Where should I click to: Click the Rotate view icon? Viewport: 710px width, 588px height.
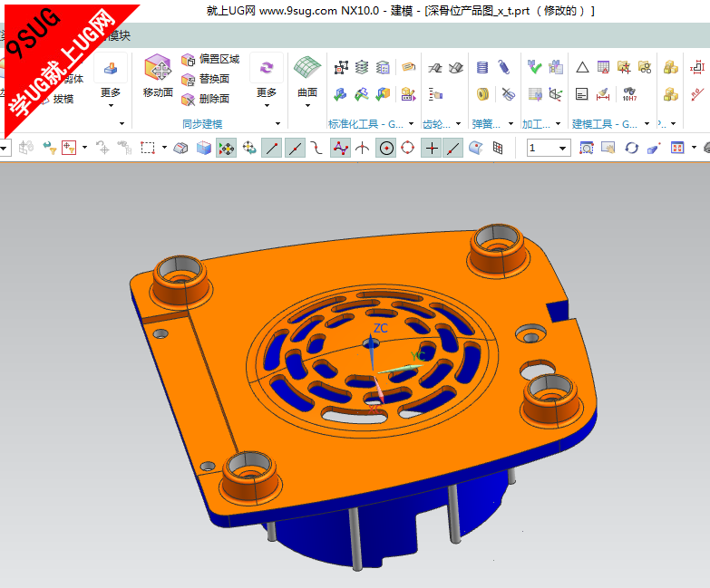click(631, 148)
